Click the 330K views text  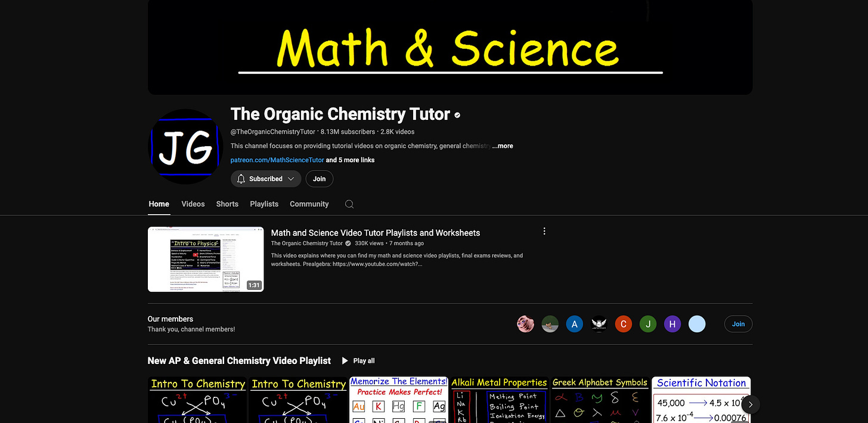click(x=370, y=243)
